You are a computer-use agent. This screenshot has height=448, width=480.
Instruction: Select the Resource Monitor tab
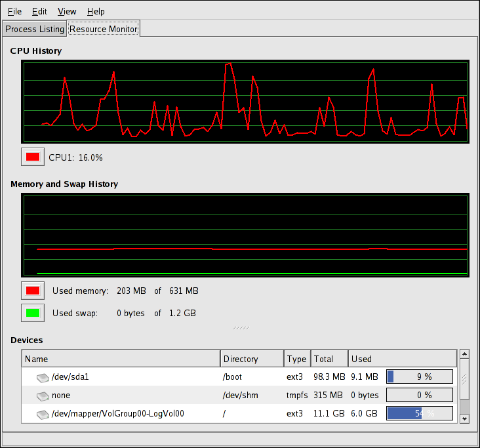click(104, 29)
